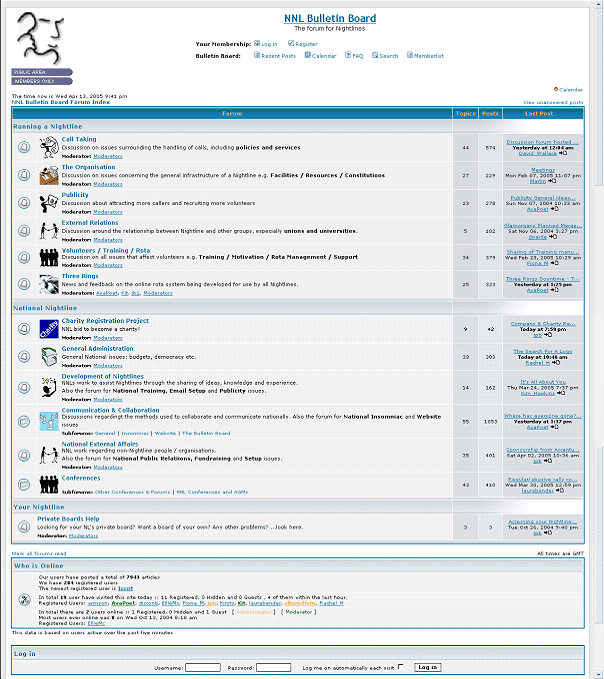
Task: Click The Organisation forum icon
Action: [x=49, y=175]
